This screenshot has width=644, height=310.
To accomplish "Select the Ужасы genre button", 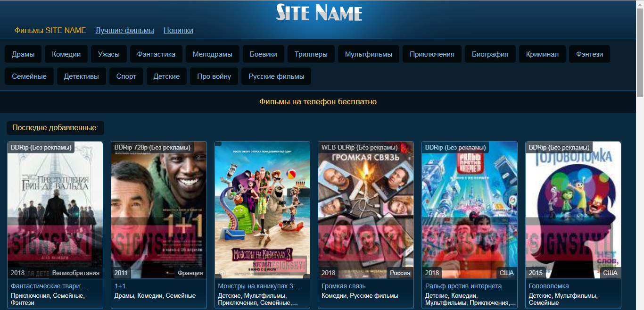I will click(109, 54).
